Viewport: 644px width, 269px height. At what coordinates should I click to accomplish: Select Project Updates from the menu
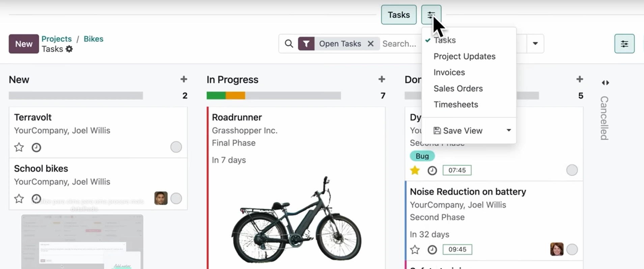464,56
